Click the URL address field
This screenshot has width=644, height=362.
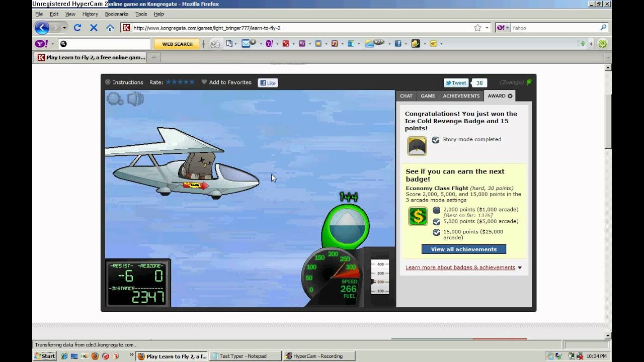pyautogui.click(x=302, y=28)
